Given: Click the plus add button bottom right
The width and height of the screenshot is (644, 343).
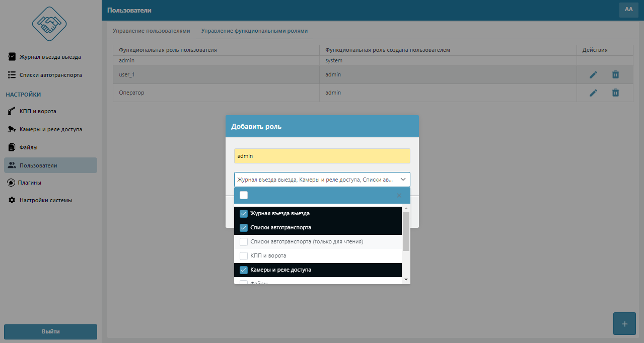Looking at the screenshot, I should coord(624,324).
